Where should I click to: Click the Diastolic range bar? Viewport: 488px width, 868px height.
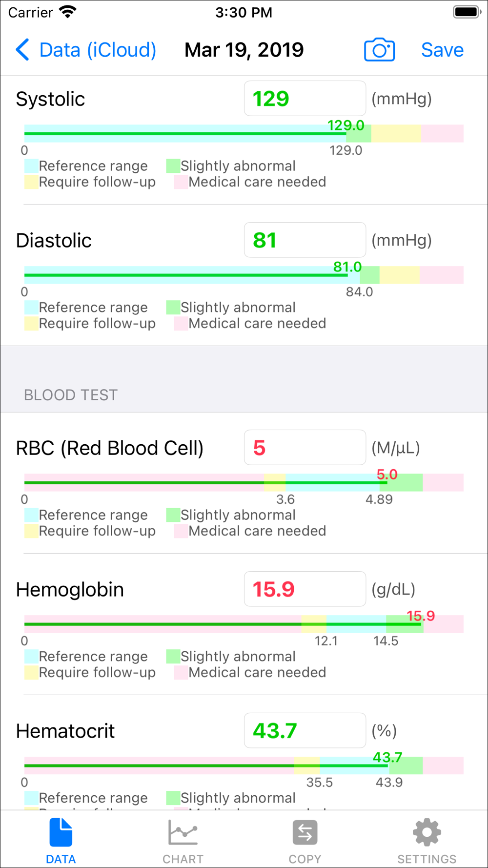coord(244,275)
